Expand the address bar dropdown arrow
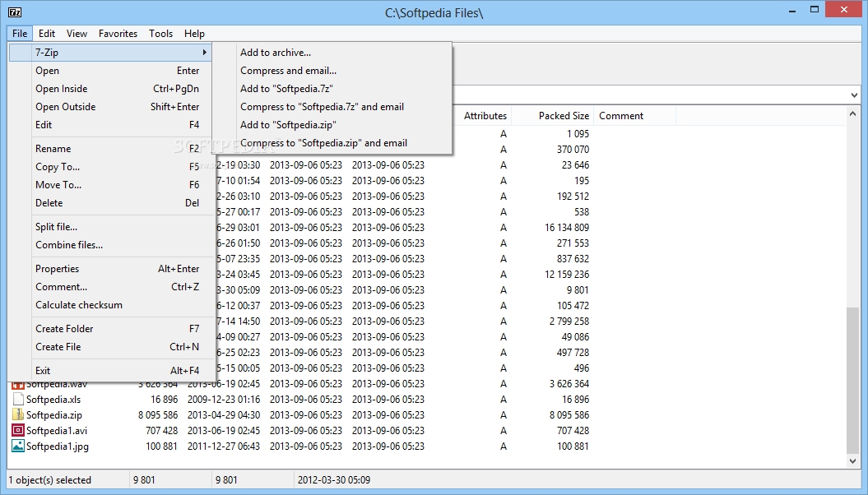 tap(854, 95)
